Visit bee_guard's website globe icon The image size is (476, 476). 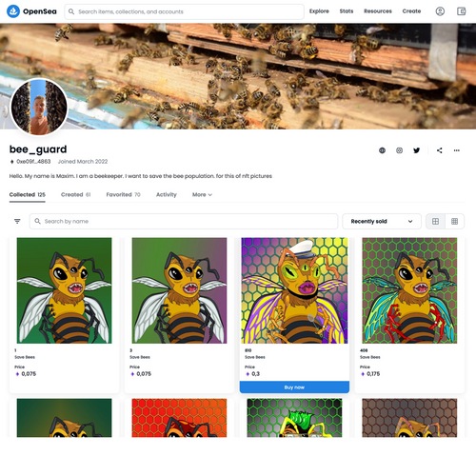click(383, 150)
